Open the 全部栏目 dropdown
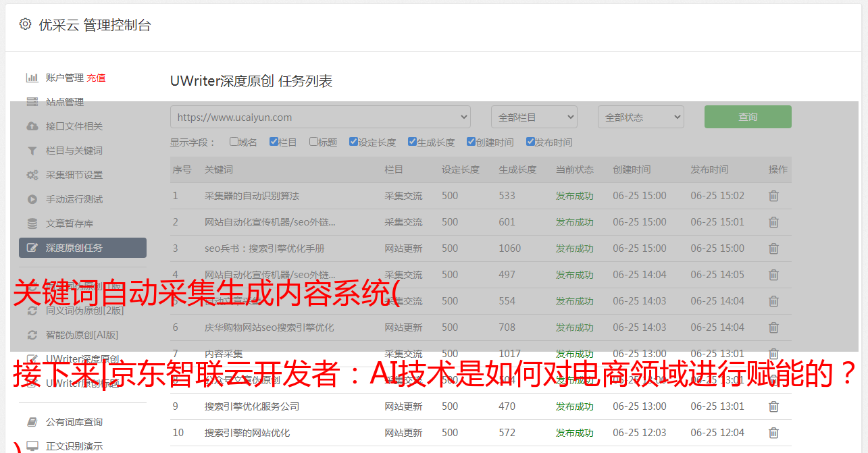Viewport: 868px width, 453px height. click(534, 117)
